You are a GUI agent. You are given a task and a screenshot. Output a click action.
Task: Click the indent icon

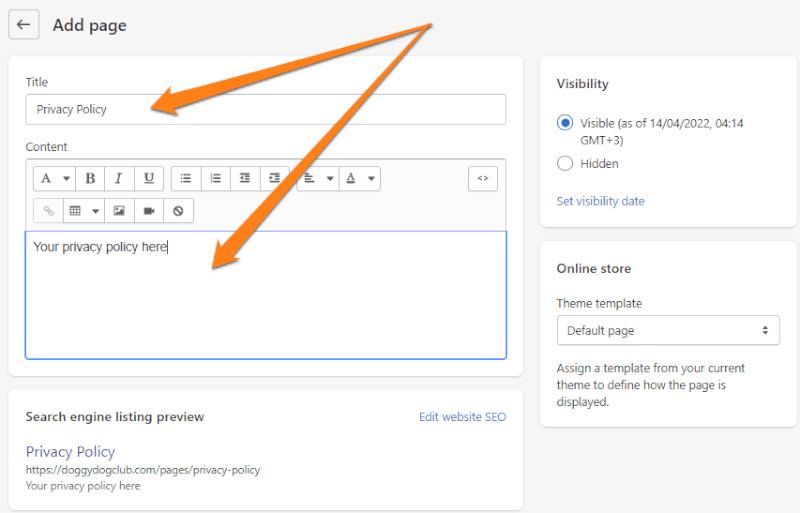click(274, 179)
